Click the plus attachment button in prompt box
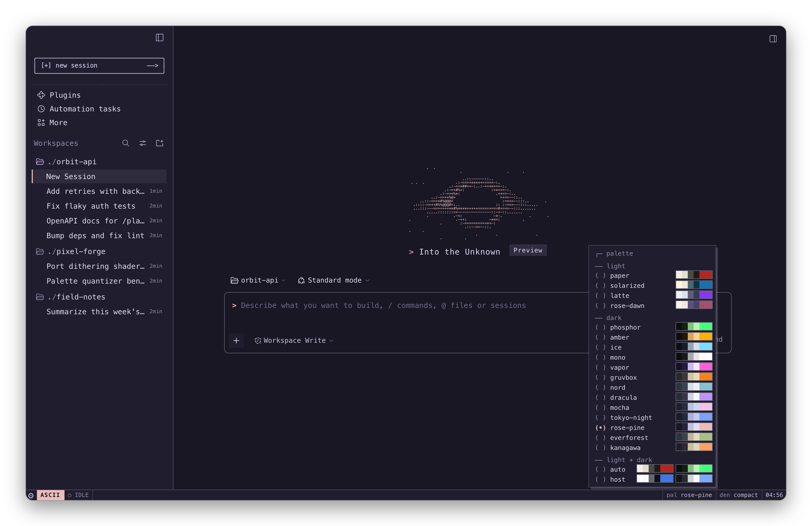Viewport: 812px width, 526px height. [x=236, y=340]
